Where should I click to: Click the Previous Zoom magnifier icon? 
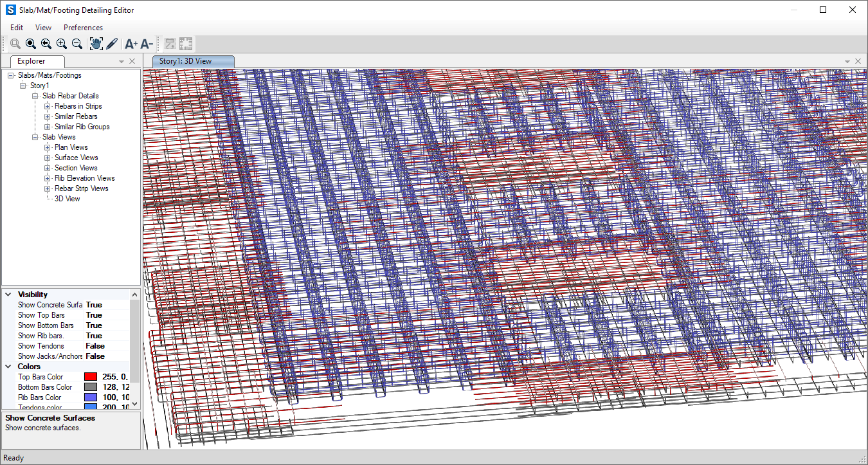point(46,44)
